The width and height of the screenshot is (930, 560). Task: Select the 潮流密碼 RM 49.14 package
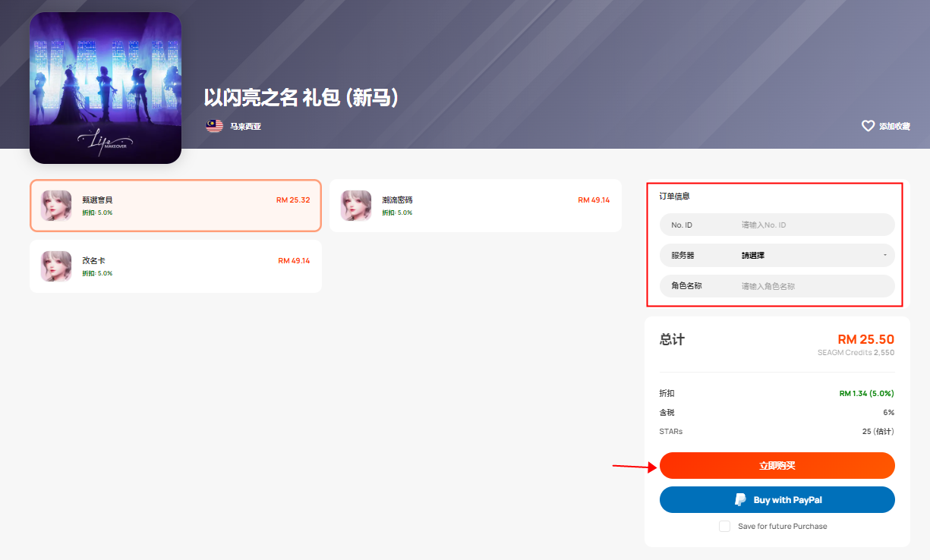coord(475,206)
